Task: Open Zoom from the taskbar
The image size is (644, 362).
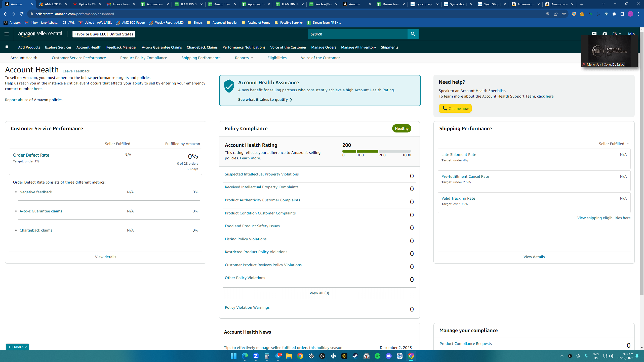Action: (x=256, y=356)
